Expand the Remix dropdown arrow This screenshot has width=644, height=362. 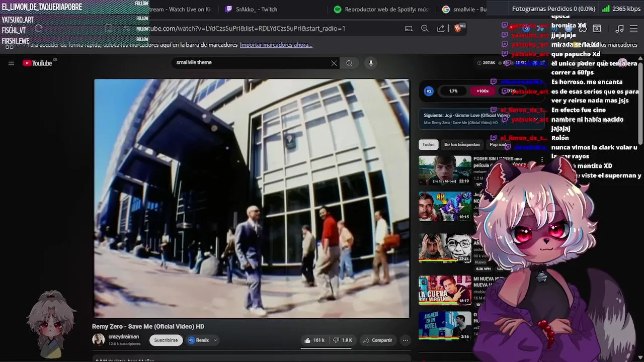coord(215,340)
